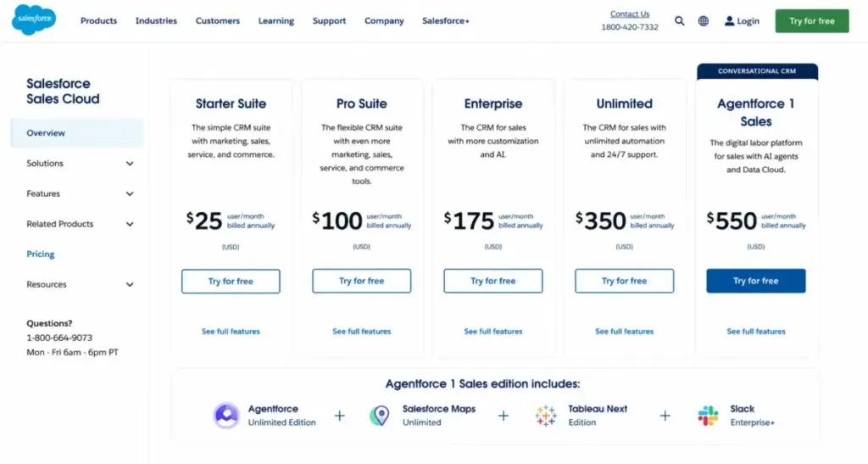868x464 pixels.
Task: Click the Pro Suite plan title
Action: (x=361, y=103)
